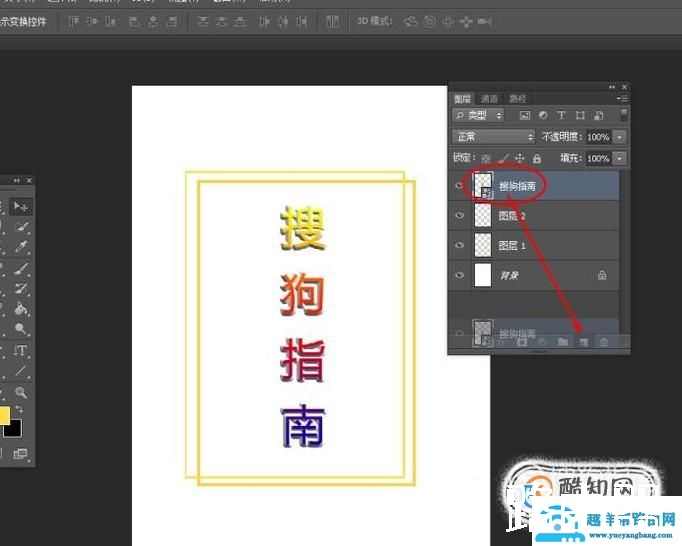Distribute layers by bottom edges
This screenshot has height=546, width=682.
240,21
